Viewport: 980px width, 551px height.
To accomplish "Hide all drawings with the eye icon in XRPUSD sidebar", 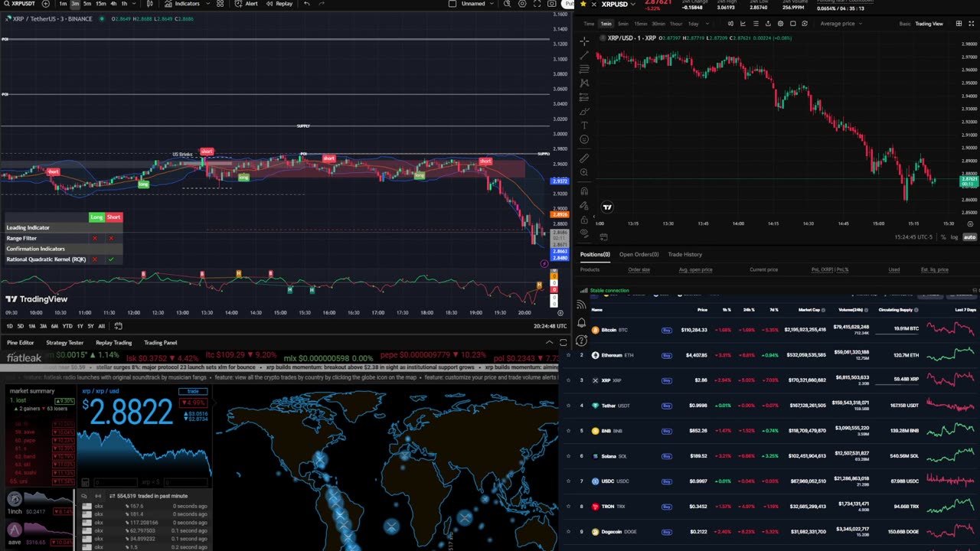I will (584, 233).
